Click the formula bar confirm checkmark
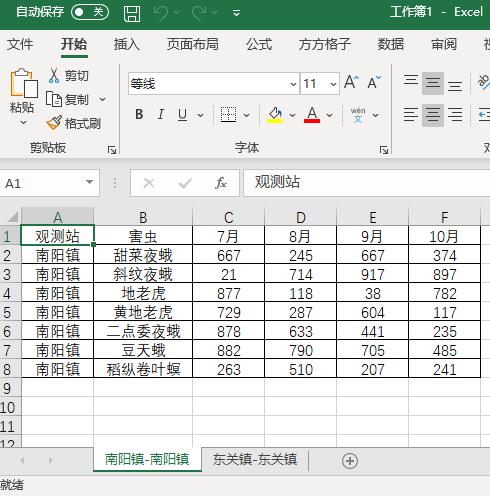Screen dimensions: 490x496 pyautogui.click(x=185, y=183)
